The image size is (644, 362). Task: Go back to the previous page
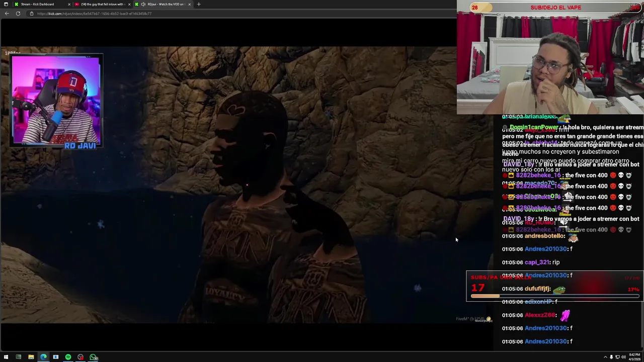click(x=7, y=14)
